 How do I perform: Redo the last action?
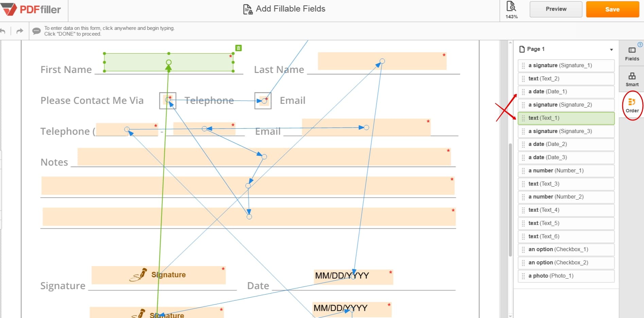[x=20, y=31]
